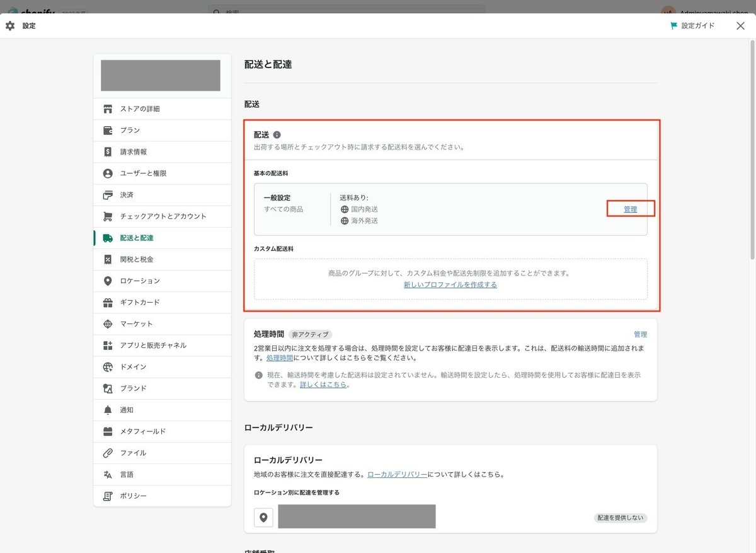The width and height of the screenshot is (756, 553).
Task: Click the domains globe icon
Action: [108, 366]
